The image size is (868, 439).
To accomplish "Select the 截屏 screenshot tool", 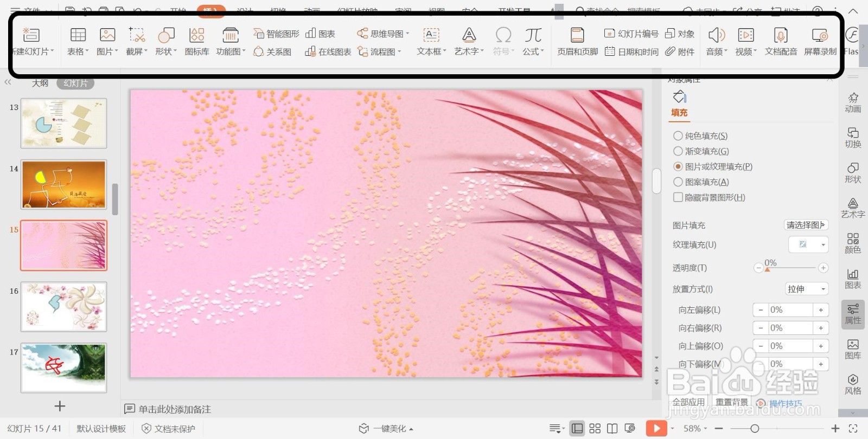I will pos(137,35).
